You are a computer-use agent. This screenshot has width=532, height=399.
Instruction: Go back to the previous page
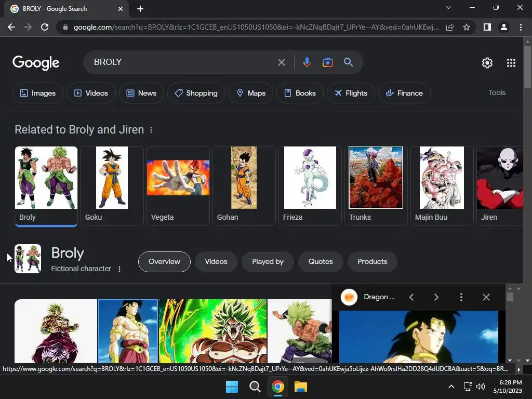coord(11,27)
